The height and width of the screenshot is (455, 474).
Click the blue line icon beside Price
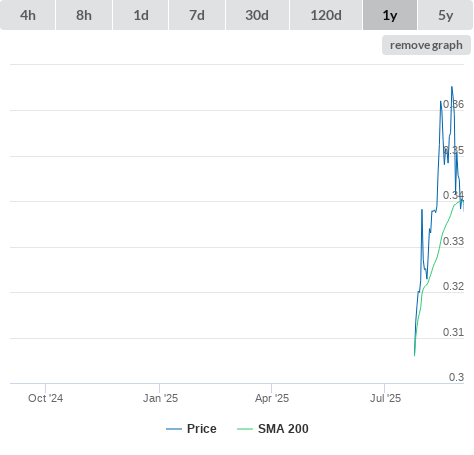click(174, 429)
